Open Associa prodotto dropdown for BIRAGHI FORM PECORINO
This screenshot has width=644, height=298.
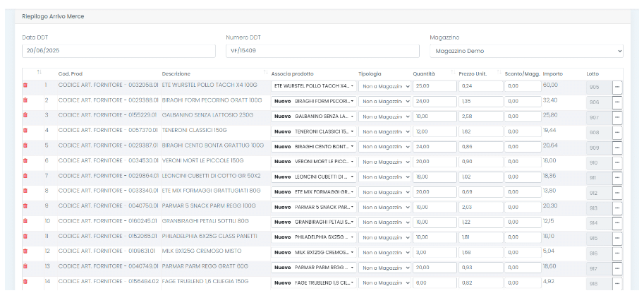click(x=312, y=102)
